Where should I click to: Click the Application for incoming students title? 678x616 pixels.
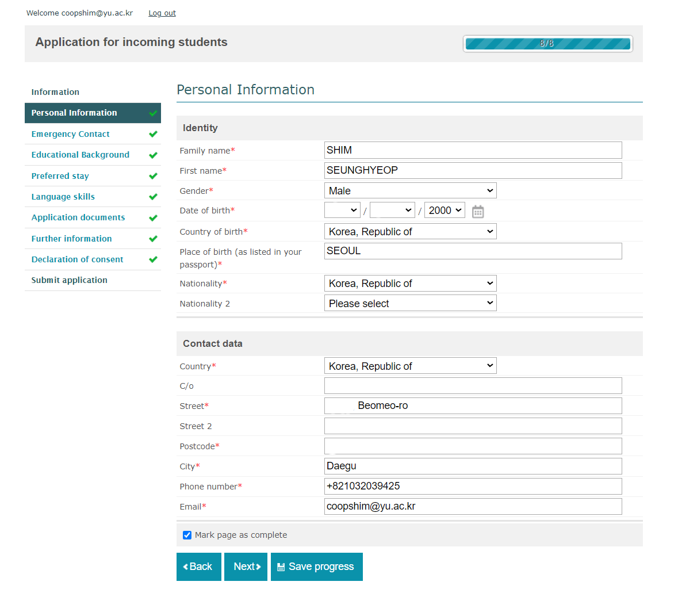131,42
